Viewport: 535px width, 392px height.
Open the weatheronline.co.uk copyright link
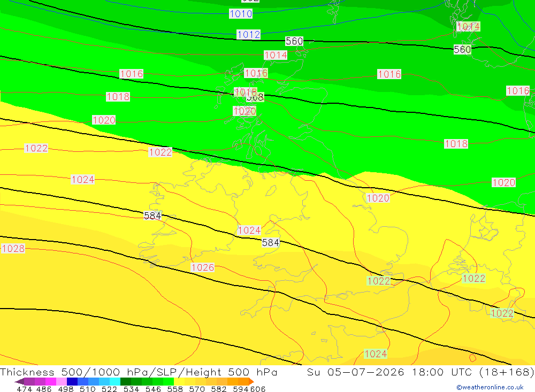490,387
